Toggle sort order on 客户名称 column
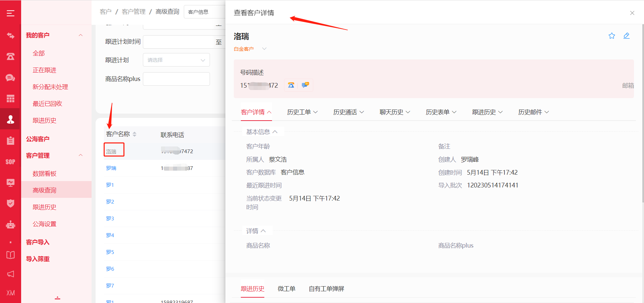 pyautogui.click(x=135, y=134)
